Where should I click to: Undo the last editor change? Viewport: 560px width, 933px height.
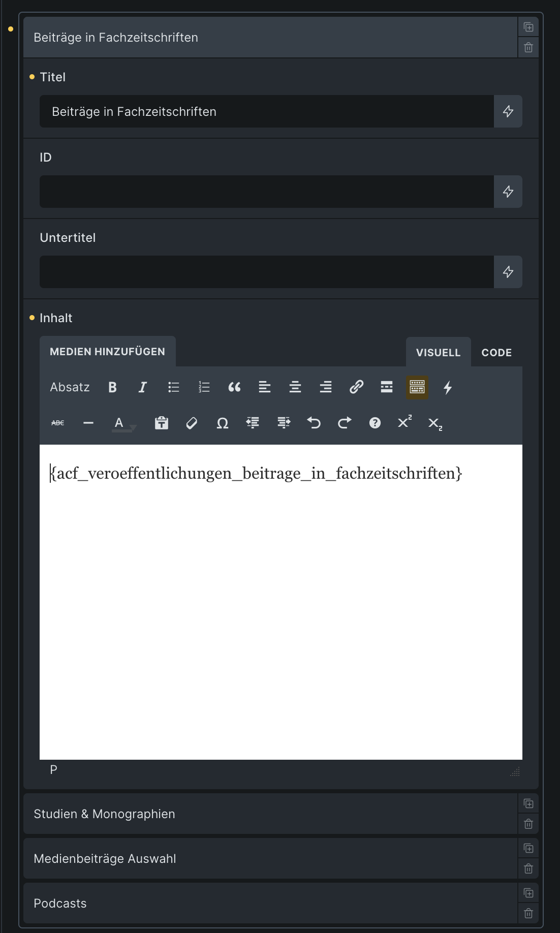[x=314, y=423]
